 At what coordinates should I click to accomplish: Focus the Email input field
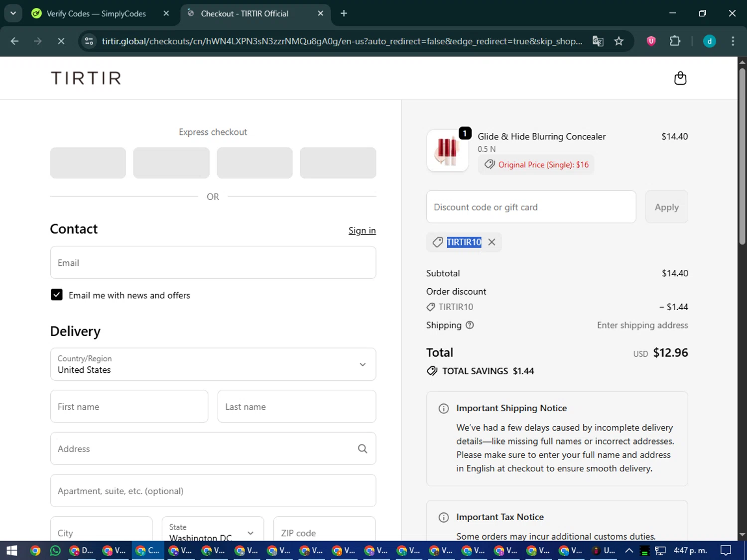[x=213, y=262]
